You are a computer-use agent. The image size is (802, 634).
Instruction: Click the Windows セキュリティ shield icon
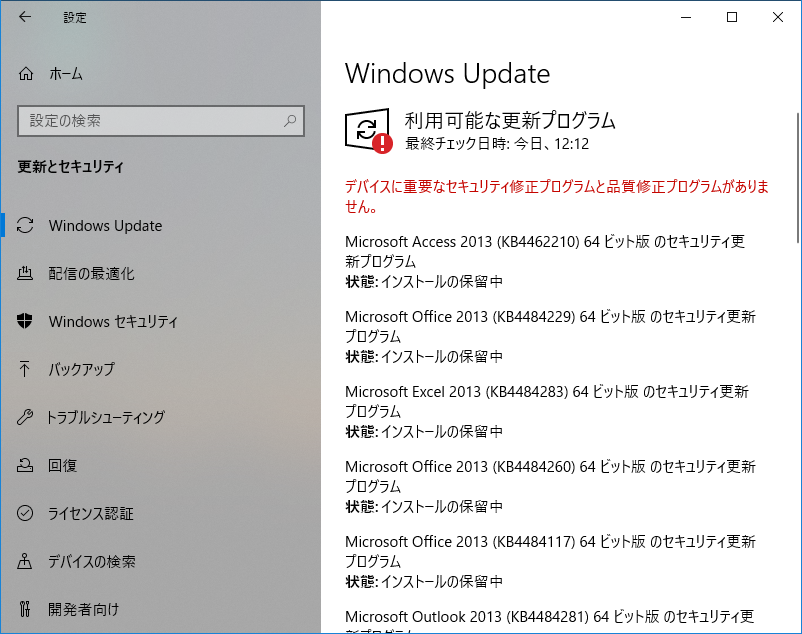(x=25, y=321)
